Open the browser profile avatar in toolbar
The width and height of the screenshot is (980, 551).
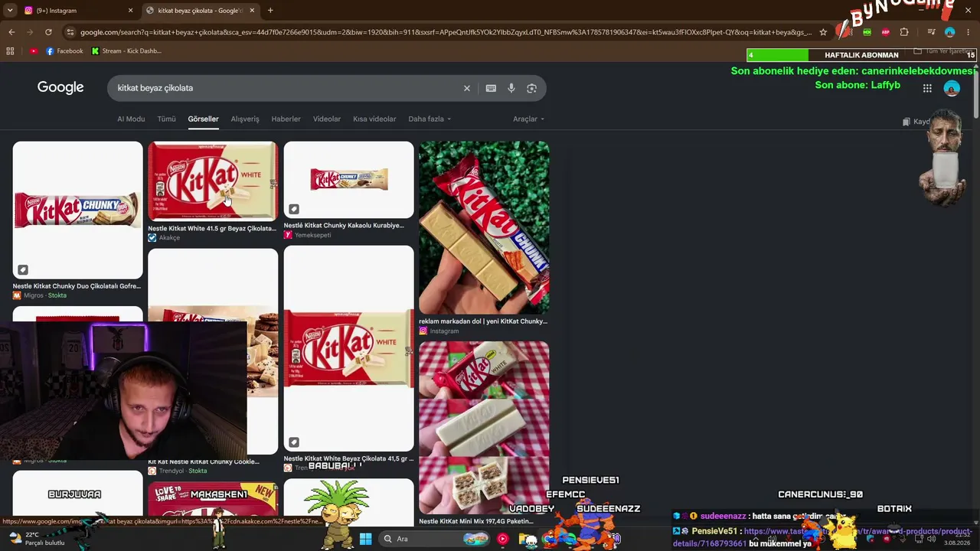tap(950, 32)
